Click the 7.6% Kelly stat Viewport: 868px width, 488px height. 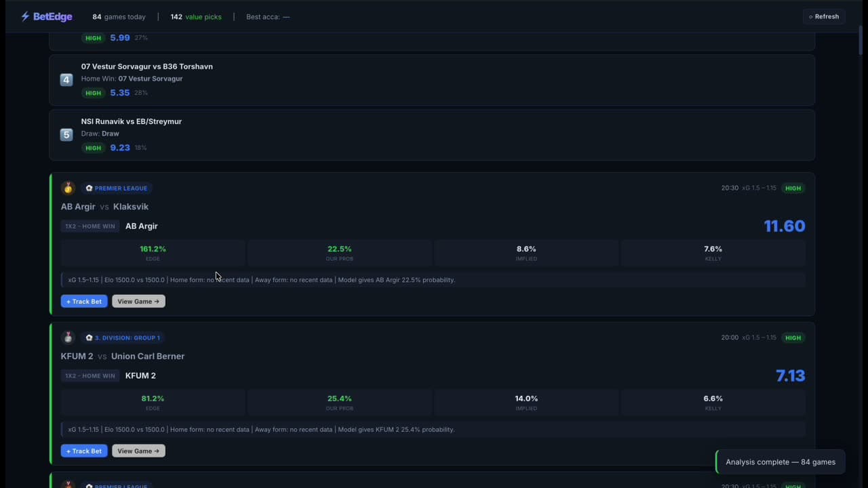(x=713, y=252)
